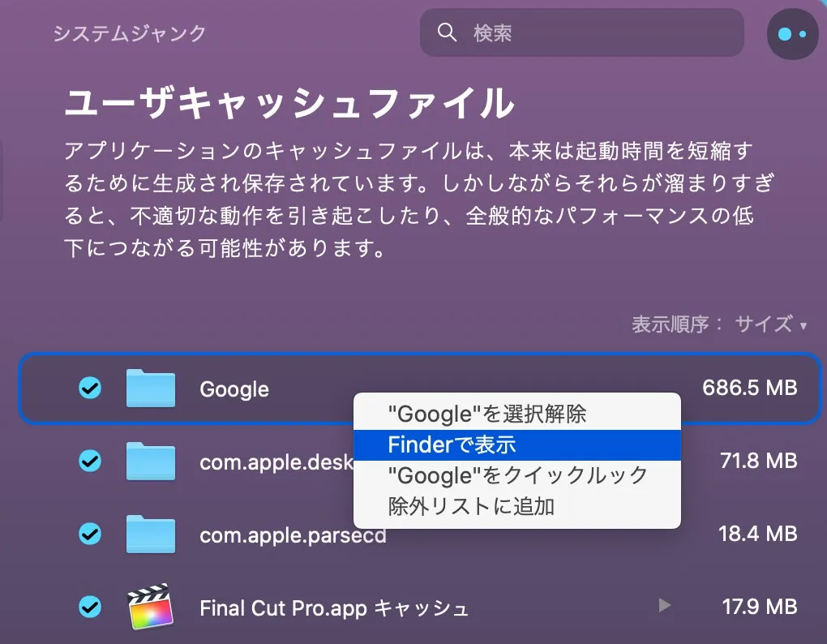
Task: Click the com.apple.desk folder icon
Action: tap(151, 461)
